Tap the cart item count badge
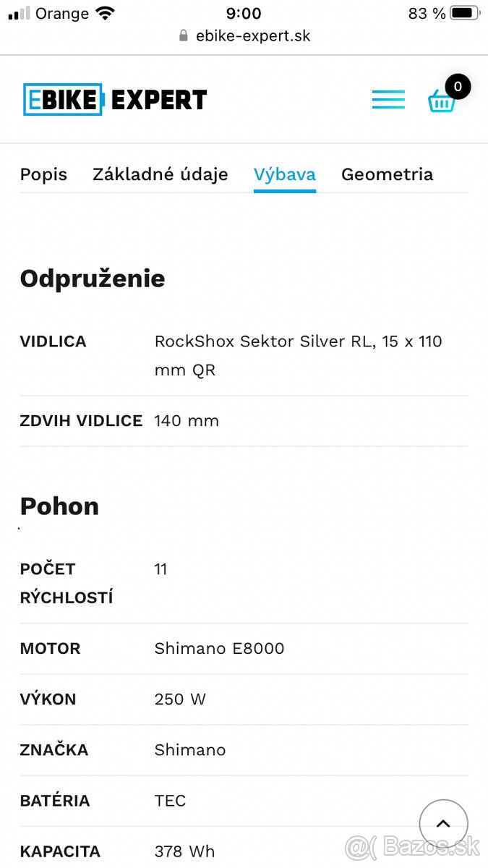 point(458,87)
